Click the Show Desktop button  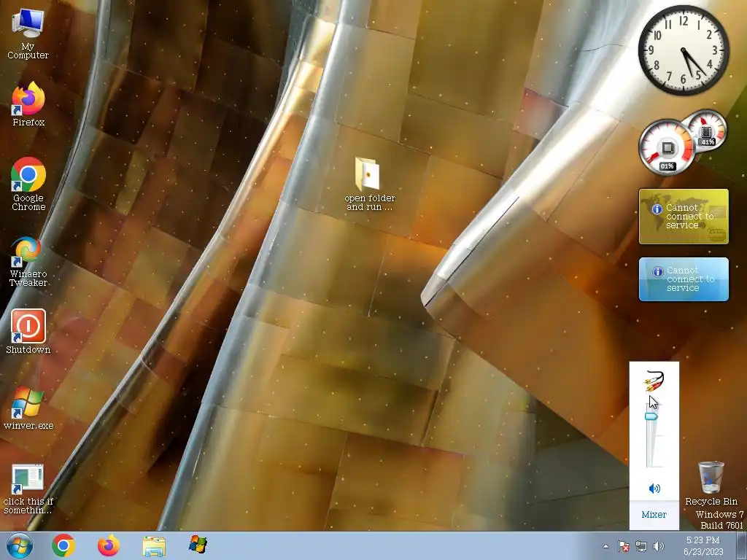point(742,545)
